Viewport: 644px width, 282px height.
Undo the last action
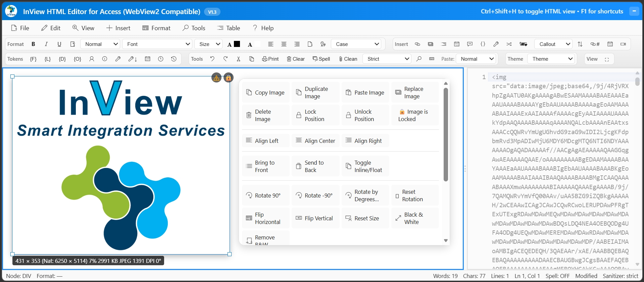pyautogui.click(x=212, y=59)
